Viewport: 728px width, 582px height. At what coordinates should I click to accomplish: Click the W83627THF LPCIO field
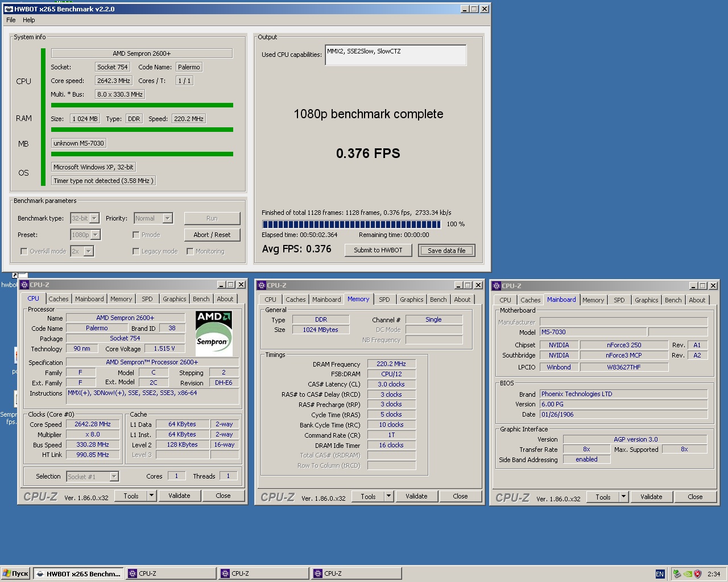tap(624, 367)
